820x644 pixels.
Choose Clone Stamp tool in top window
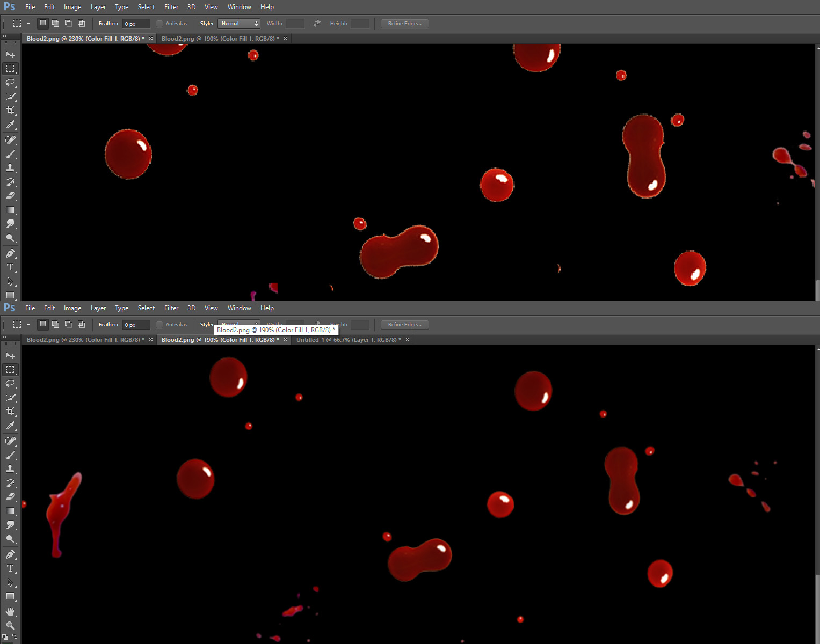(x=10, y=168)
